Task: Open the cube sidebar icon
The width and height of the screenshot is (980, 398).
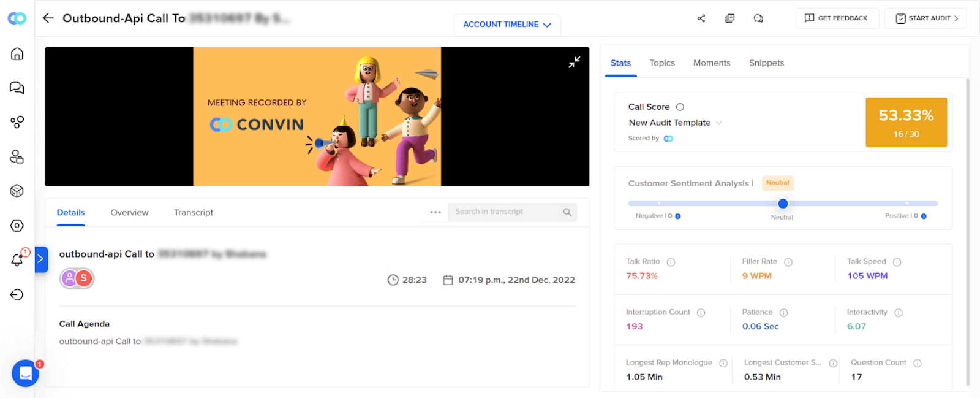Action: (x=17, y=191)
